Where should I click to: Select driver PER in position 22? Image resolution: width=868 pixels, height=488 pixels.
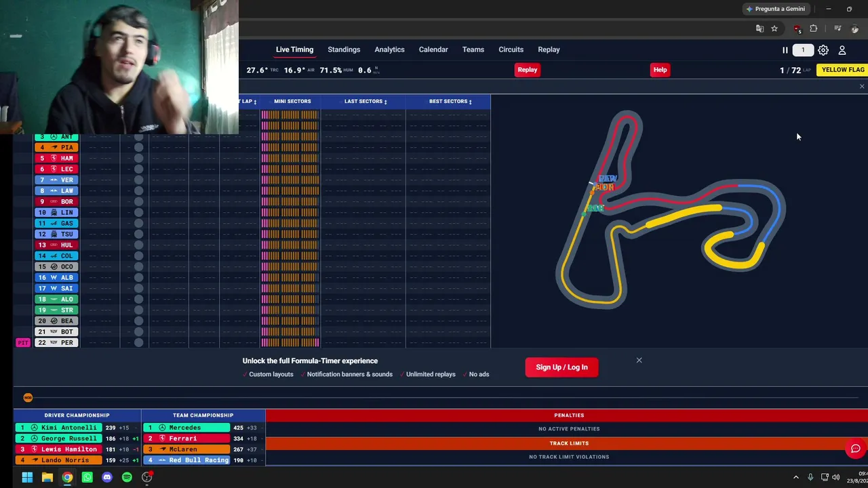click(x=56, y=343)
